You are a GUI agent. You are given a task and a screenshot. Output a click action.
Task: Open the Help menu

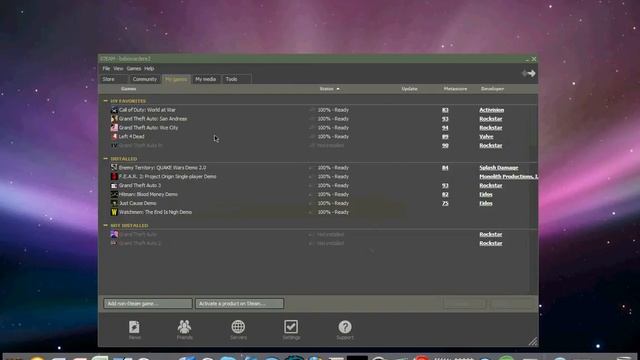[149, 69]
